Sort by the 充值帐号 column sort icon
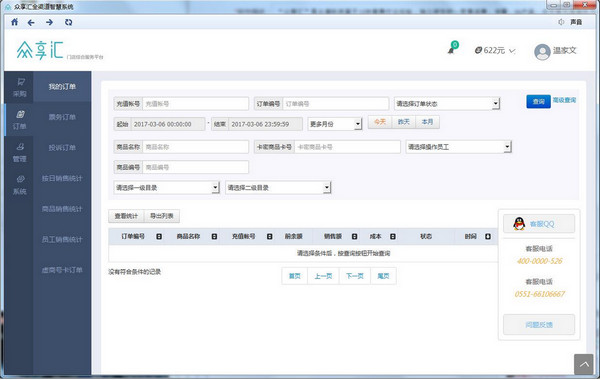The image size is (600, 380). (269, 236)
